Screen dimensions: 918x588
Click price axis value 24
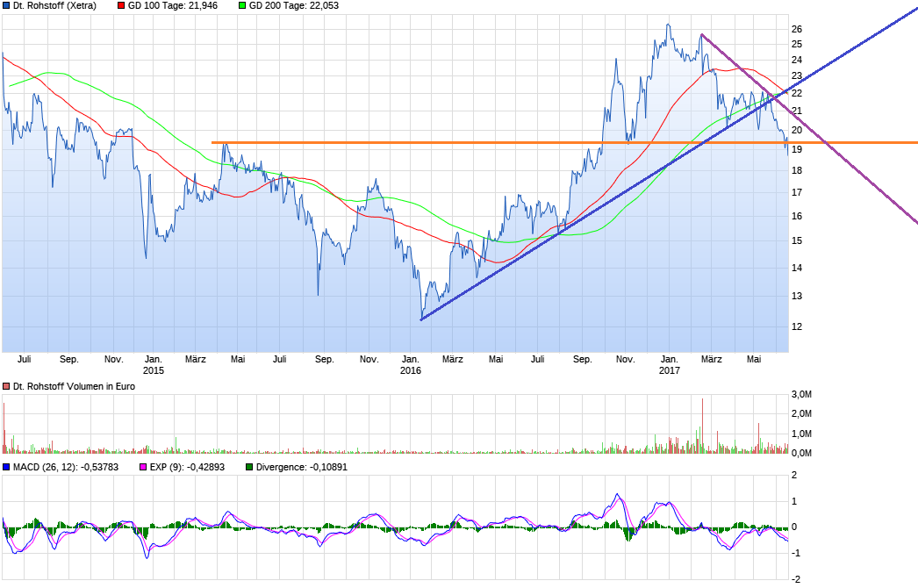click(797, 60)
